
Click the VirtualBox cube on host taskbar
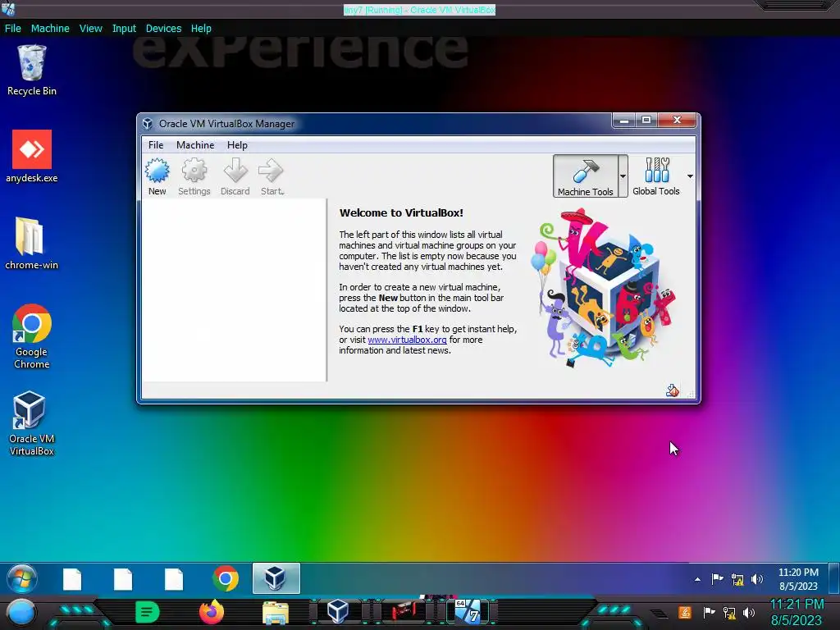click(x=338, y=612)
